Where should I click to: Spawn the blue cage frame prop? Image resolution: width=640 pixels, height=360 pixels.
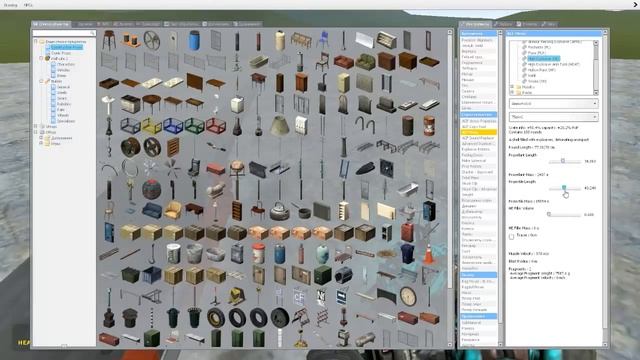(173, 126)
